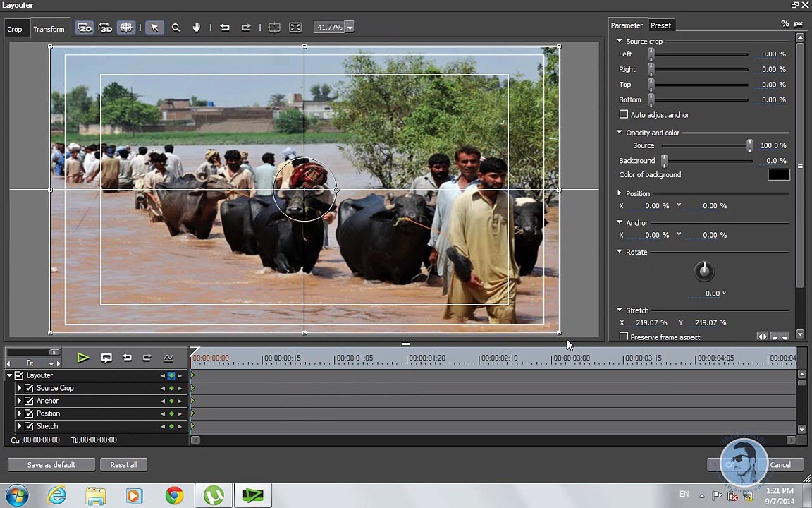Play the layouter timeline preview
The height and width of the screenshot is (508, 812).
point(83,358)
